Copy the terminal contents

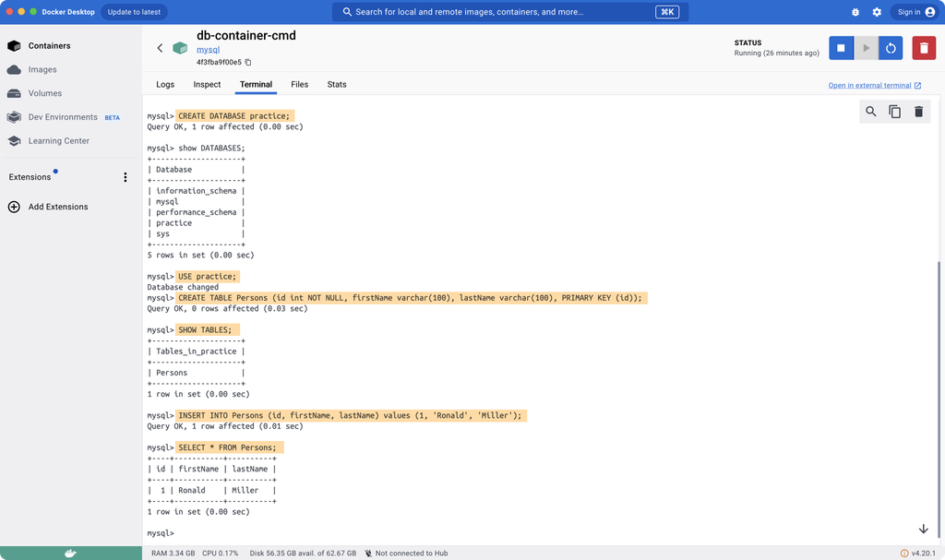tap(894, 111)
